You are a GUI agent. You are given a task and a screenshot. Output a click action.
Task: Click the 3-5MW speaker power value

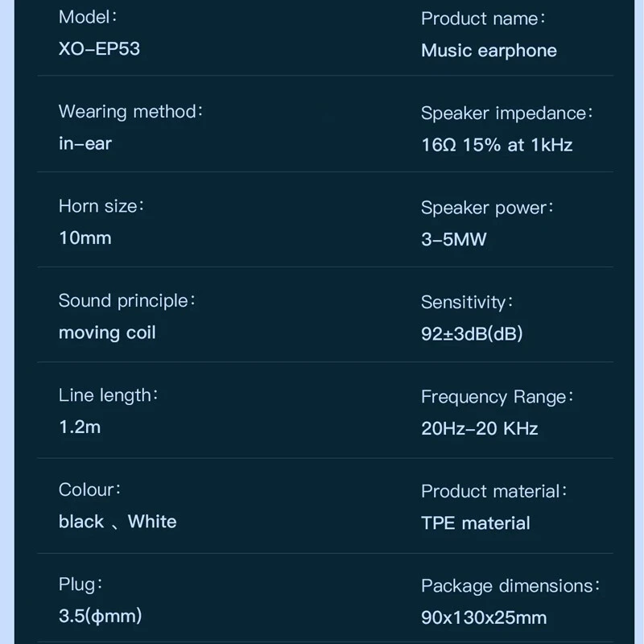(454, 239)
